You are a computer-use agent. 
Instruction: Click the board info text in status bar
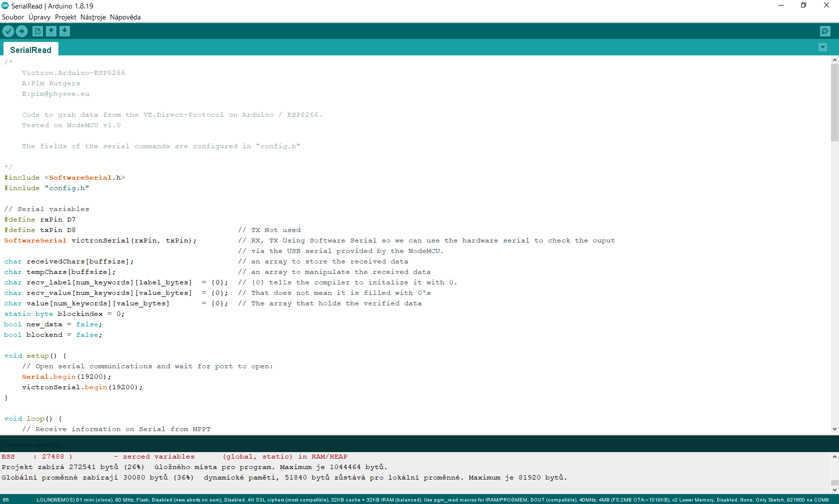432,500
